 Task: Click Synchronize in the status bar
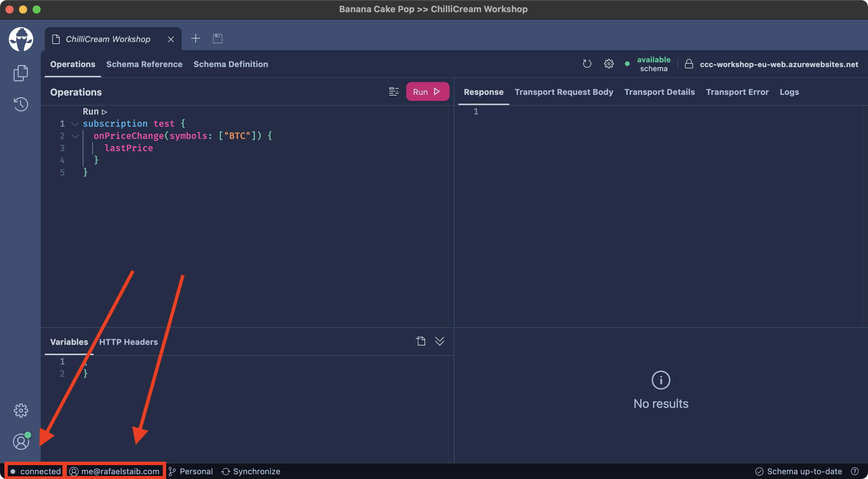coord(251,471)
